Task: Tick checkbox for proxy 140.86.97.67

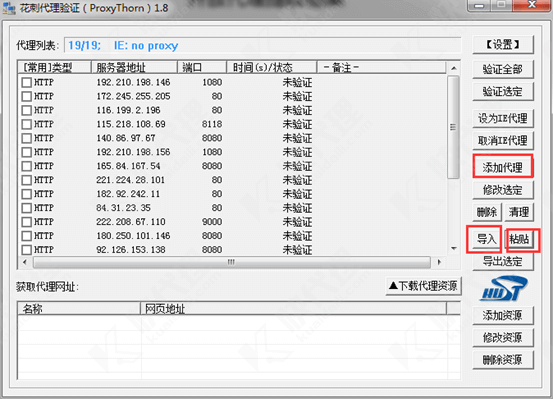Action: tap(26, 138)
